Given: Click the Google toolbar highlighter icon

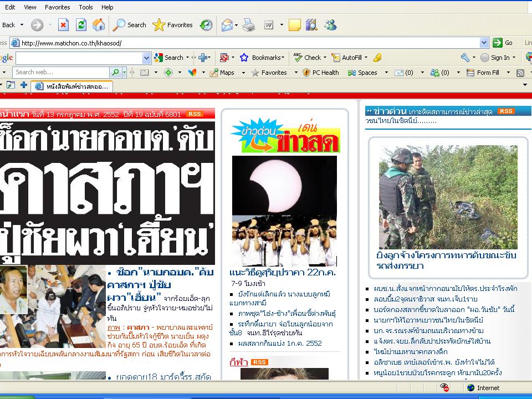Looking at the screenshot, I should pos(377,58).
